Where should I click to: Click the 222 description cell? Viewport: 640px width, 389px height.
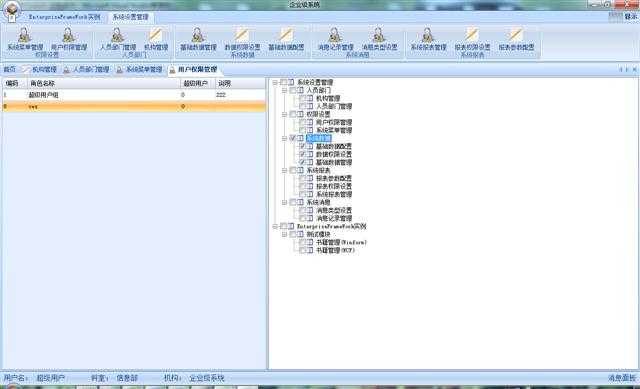point(221,95)
